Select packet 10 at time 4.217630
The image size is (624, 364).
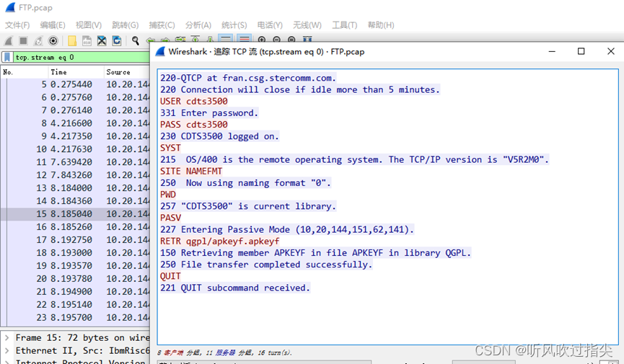coord(75,149)
